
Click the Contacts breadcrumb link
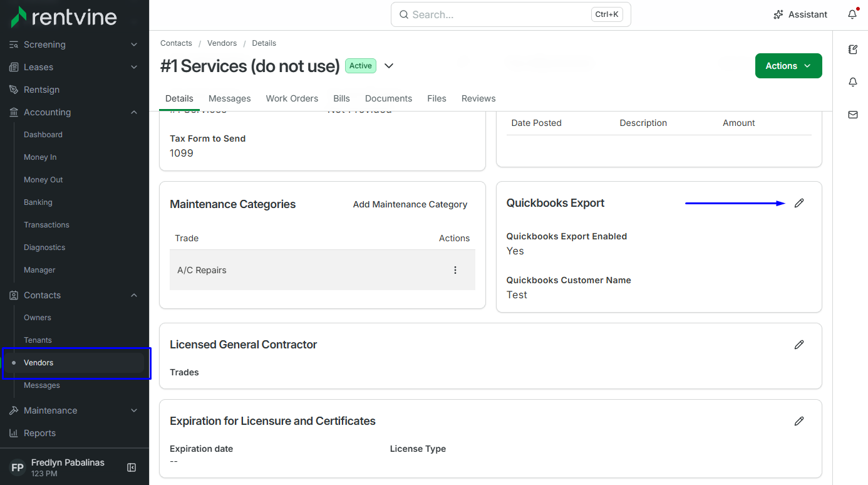[176, 43]
